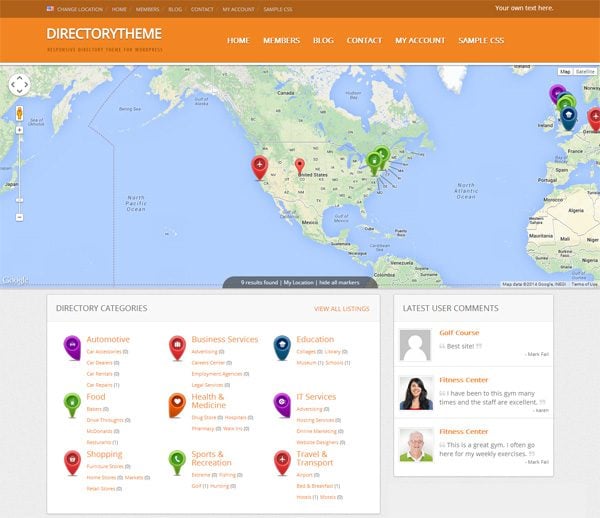
Task: Click 'Your own text here.' header text
Action: [x=524, y=8]
